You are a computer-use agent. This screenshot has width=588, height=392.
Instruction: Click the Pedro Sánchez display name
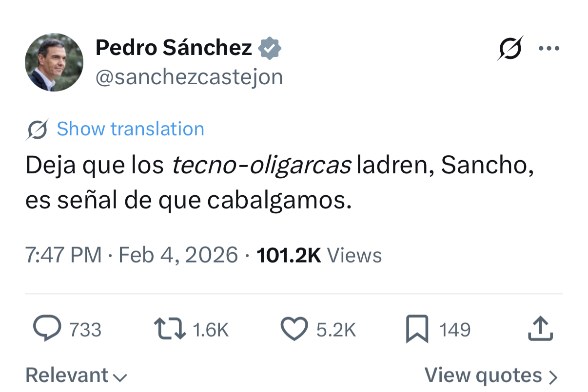tap(174, 48)
